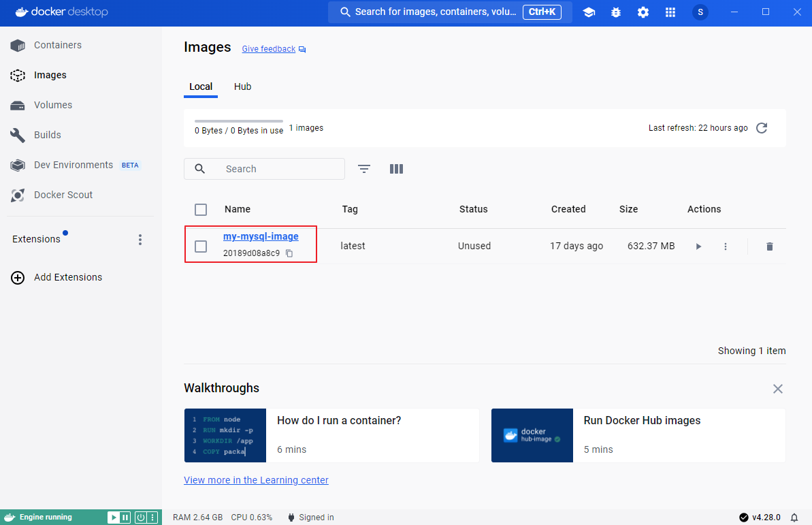This screenshot has height=525, width=812.
Task: Open the apps grid icon in the header
Action: click(x=670, y=12)
